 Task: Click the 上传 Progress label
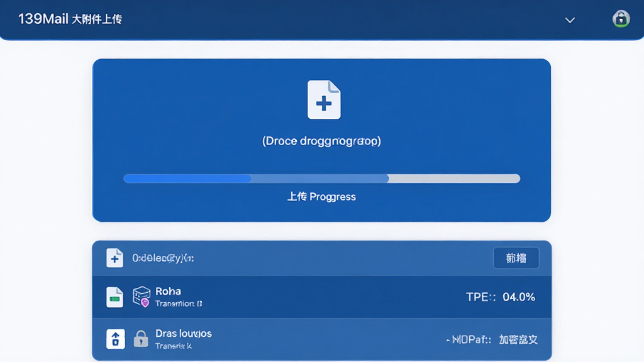click(321, 197)
